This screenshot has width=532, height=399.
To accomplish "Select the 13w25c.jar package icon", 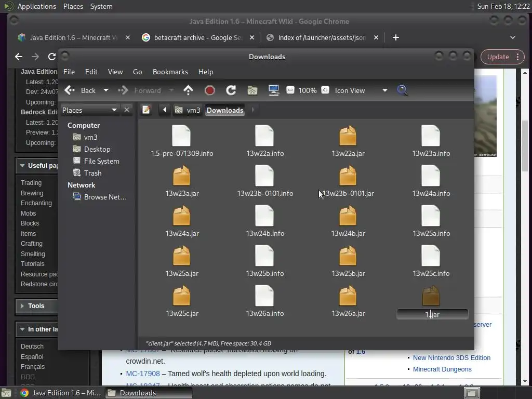I will 181,296.
